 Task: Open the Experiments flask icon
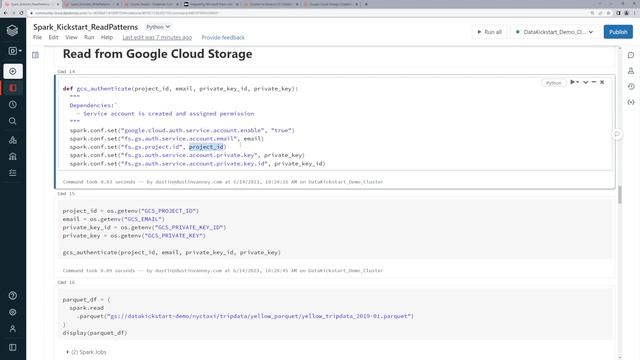tap(631, 71)
